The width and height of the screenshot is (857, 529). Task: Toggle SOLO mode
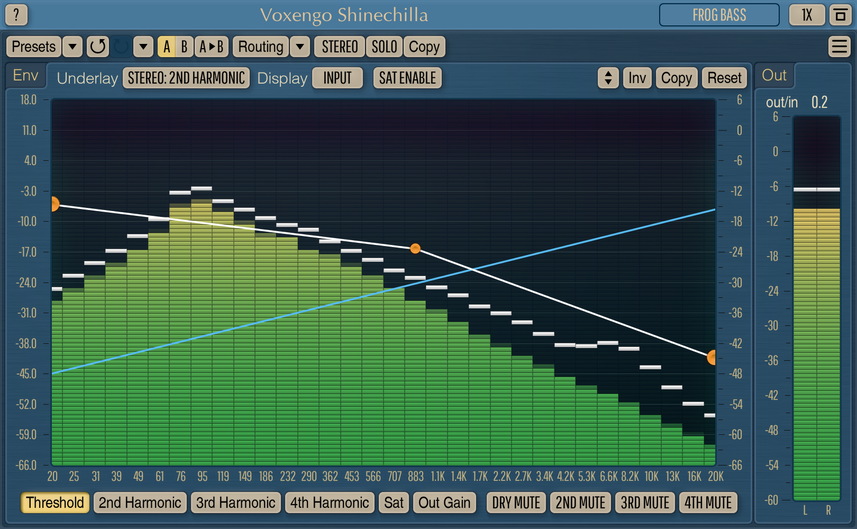click(384, 46)
